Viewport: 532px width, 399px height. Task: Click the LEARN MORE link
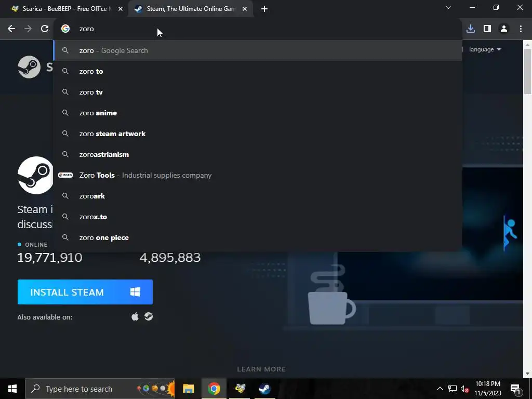click(x=261, y=369)
